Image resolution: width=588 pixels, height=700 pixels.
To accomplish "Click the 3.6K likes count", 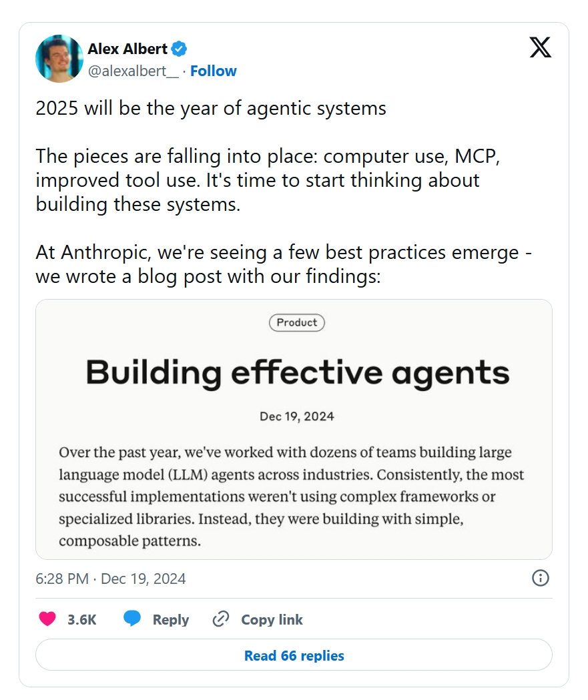I will coord(82,619).
